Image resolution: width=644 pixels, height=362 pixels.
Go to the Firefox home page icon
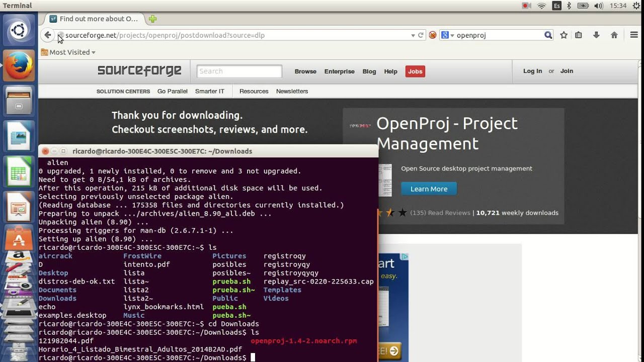click(x=614, y=35)
